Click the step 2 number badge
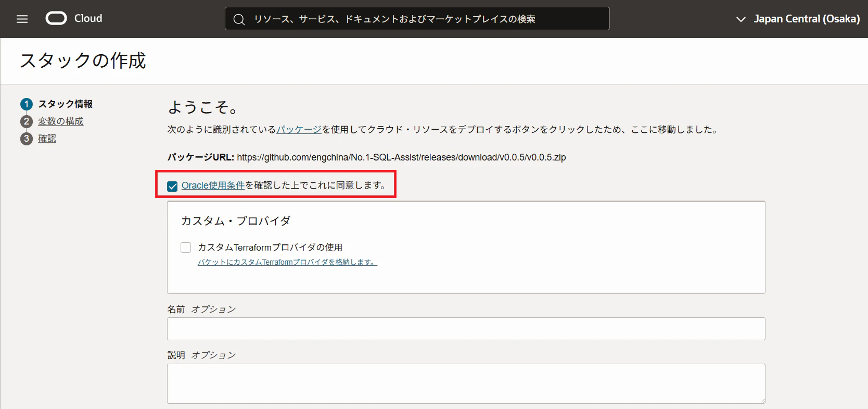This screenshot has height=409, width=868. click(x=27, y=121)
